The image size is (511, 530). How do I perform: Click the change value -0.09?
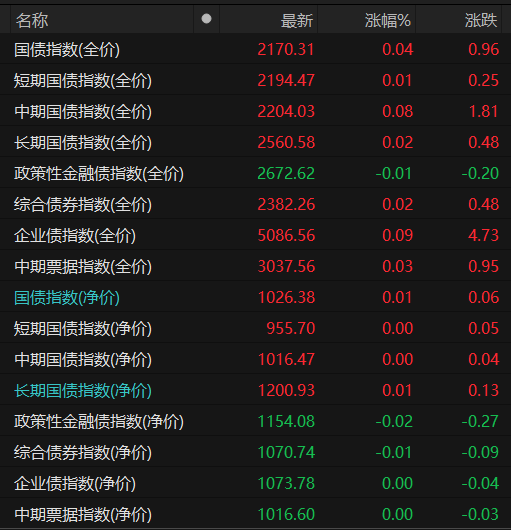click(x=480, y=452)
